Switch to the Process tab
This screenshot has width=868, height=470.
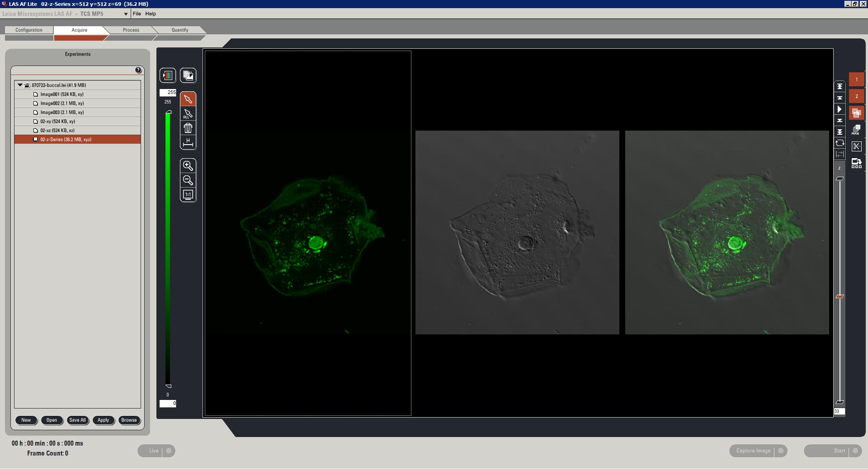click(131, 30)
